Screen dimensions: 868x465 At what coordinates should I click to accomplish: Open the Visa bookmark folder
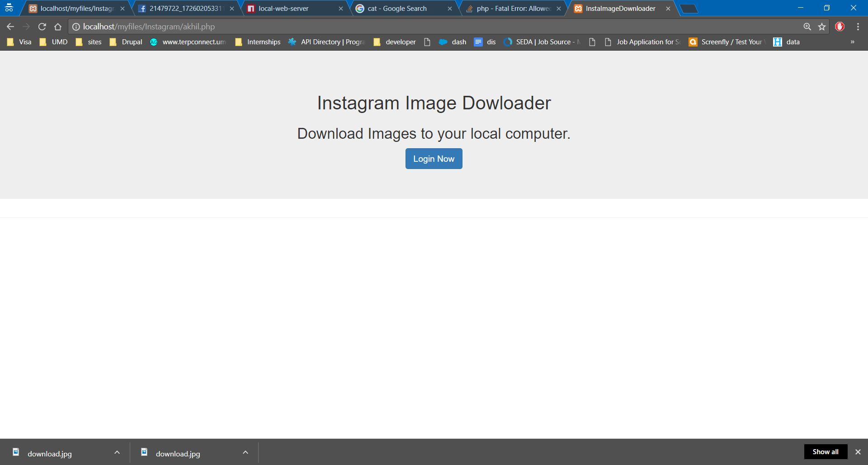coord(19,42)
